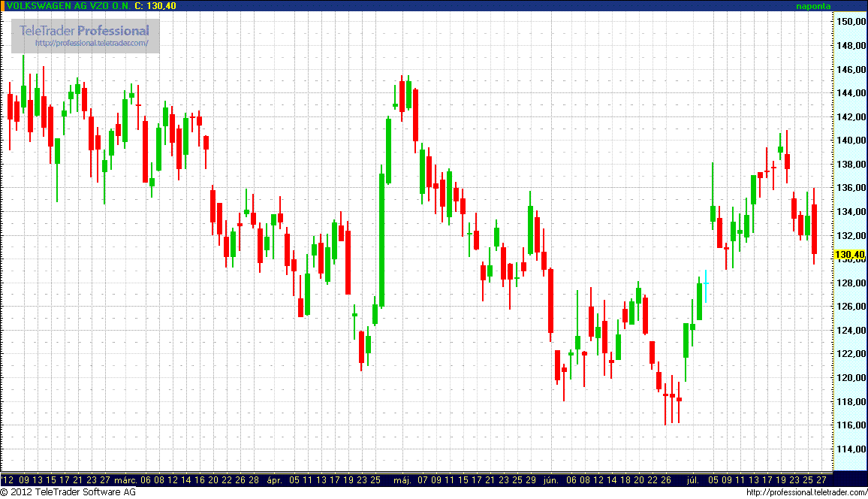
Task: Select the 114,00 price axis label
Action: (x=850, y=449)
